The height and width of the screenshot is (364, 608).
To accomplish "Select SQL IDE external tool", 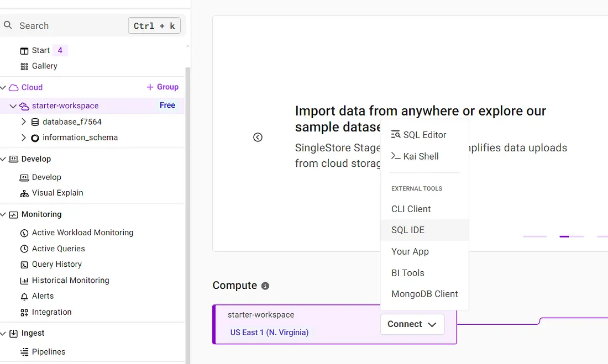I will 424,230.
